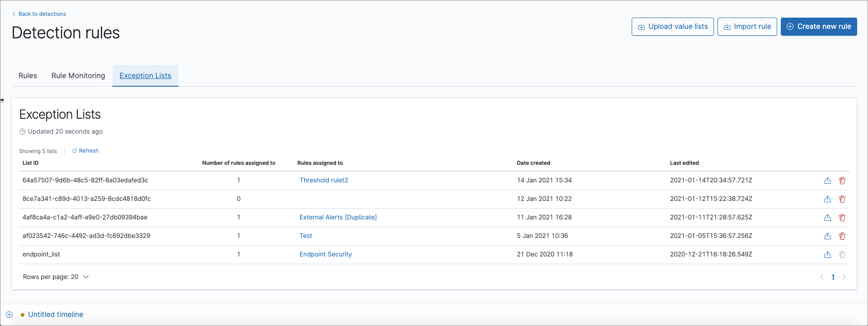Click list ID 64a57507-9d6b-48c5-82ff-8a03edafed3c
The image size is (868, 326).
(x=85, y=180)
